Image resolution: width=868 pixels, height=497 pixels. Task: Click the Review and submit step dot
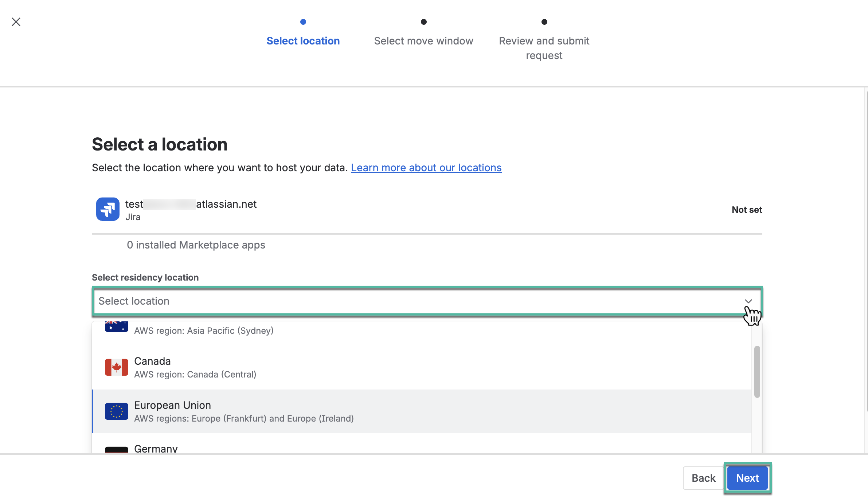[x=544, y=22]
